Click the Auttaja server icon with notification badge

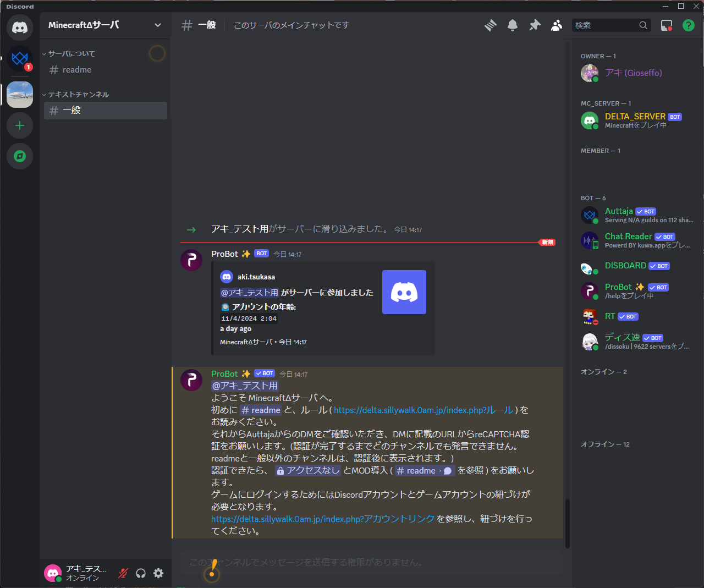tap(20, 61)
